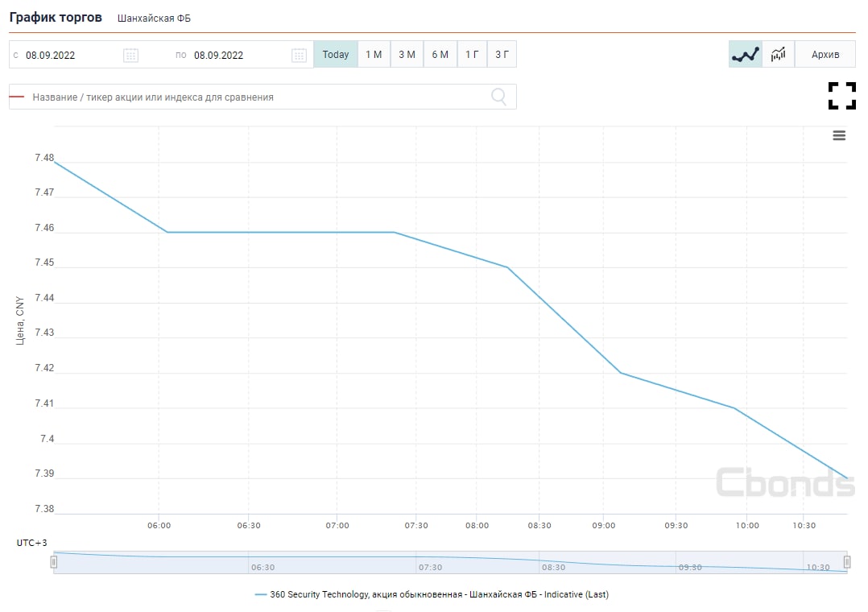868x612 pixels.
Task: Select the 6 M period
Action: pos(440,54)
